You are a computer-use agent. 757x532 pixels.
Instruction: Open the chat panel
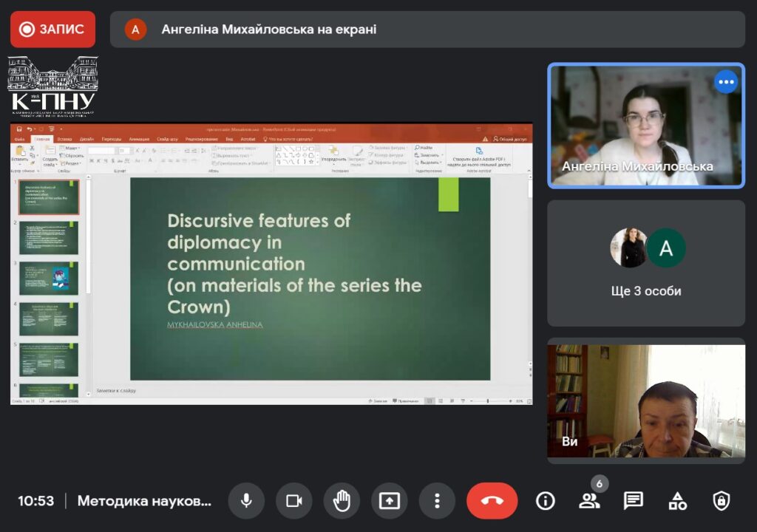(634, 501)
